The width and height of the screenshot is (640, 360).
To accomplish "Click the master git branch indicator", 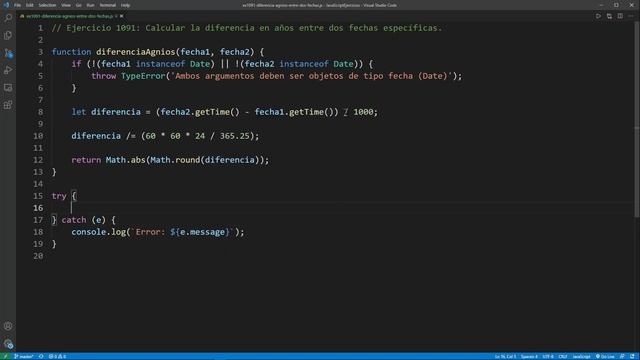I will click(x=24, y=356).
